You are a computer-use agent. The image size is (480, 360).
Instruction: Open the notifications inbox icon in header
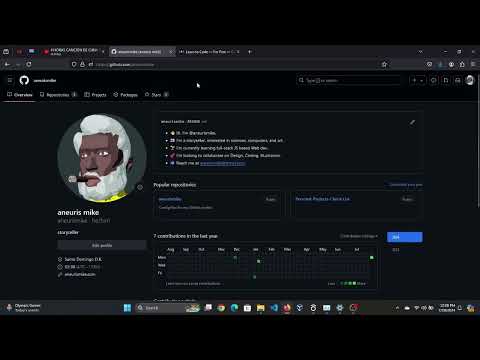(458, 80)
